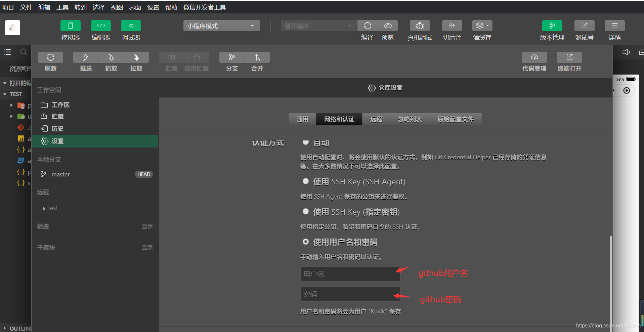Click the test account (测试号) icon
This screenshot has width=644, height=332.
[584, 26]
